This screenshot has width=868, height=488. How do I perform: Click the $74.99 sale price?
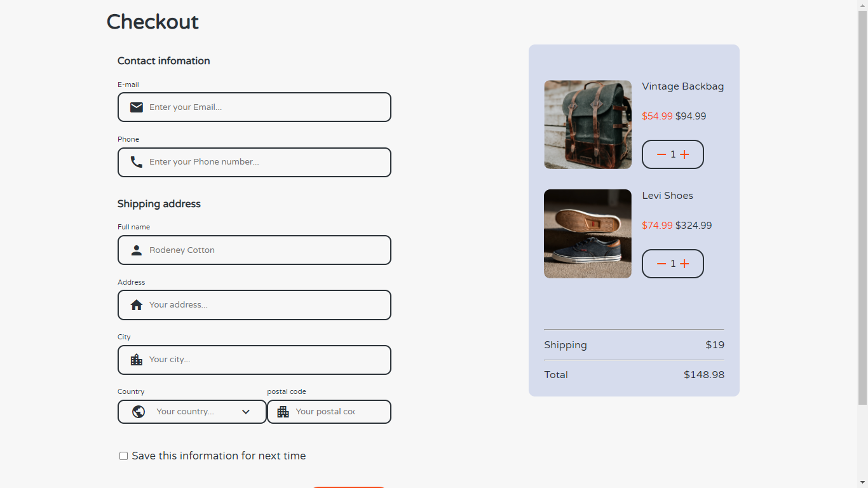click(x=657, y=226)
